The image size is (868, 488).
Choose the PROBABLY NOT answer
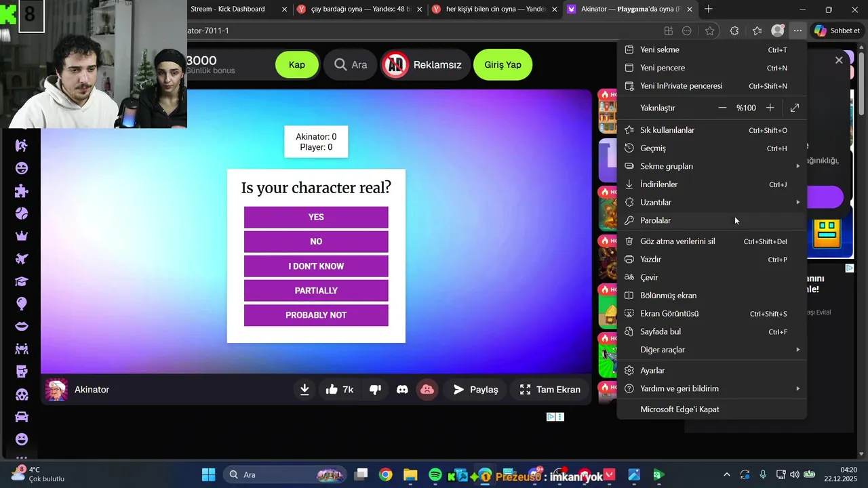(x=316, y=315)
